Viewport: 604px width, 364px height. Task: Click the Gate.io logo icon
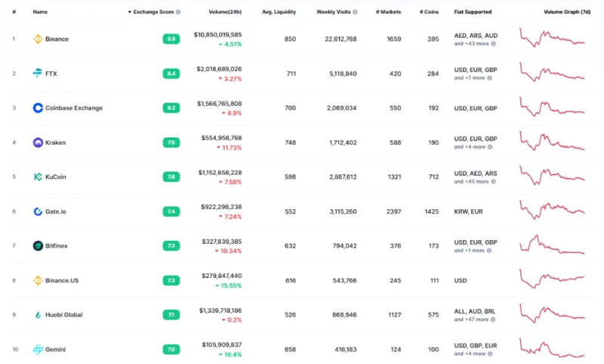coord(38,211)
